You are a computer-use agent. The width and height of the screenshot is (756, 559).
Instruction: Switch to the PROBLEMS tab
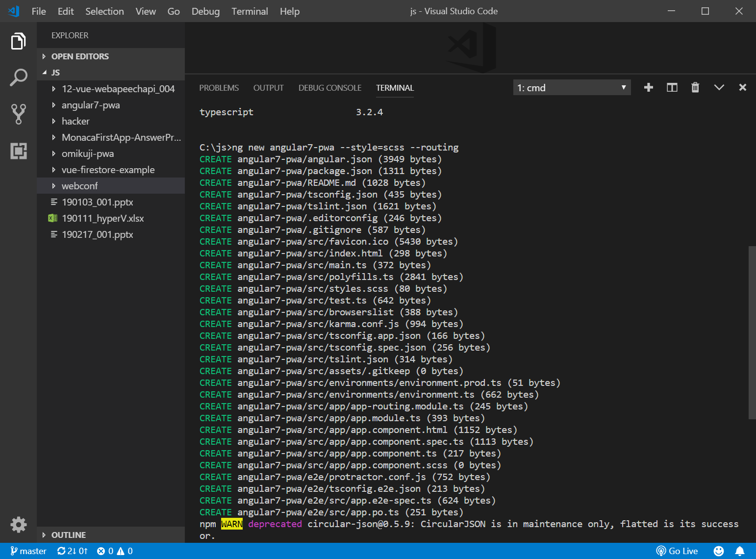click(x=219, y=88)
